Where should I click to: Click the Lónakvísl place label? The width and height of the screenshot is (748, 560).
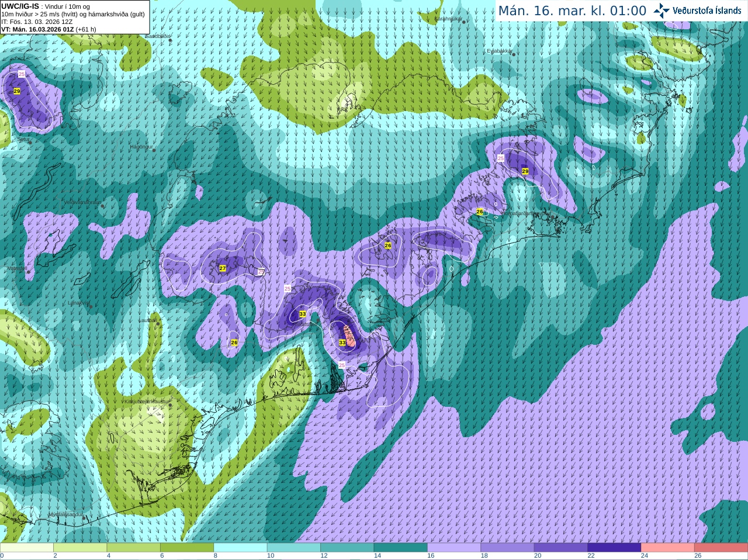(x=78, y=303)
